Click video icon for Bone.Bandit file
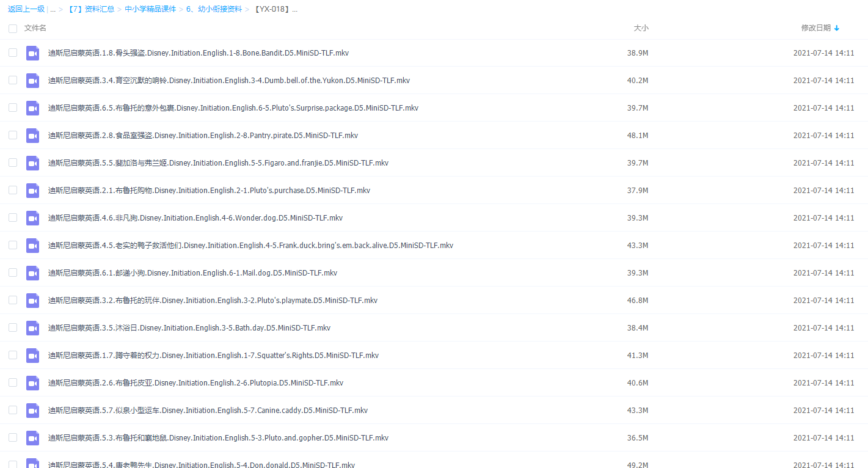The image size is (868, 468). pyautogui.click(x=32, y=53)
